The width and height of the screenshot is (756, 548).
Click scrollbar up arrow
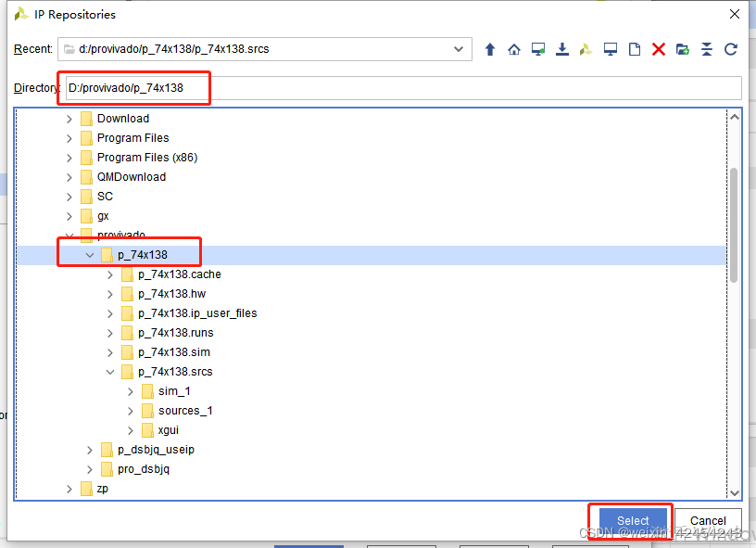coord(735,117)
